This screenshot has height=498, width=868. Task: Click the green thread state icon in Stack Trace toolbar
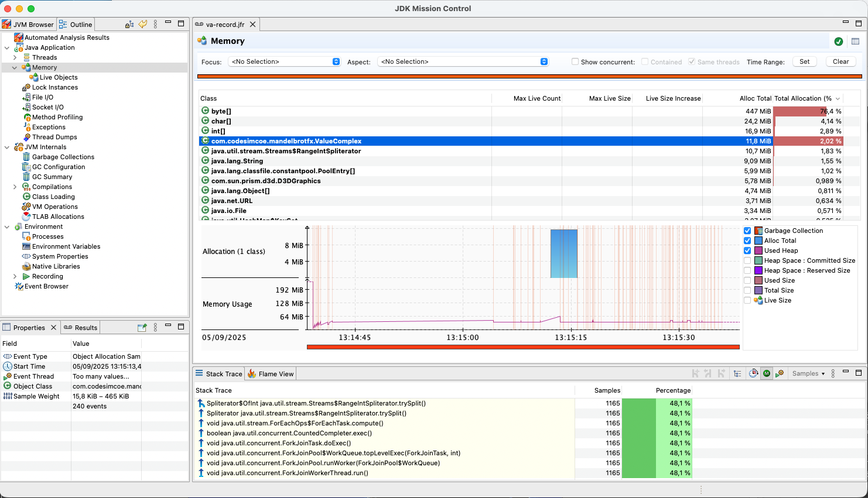[x=767, y=373]
